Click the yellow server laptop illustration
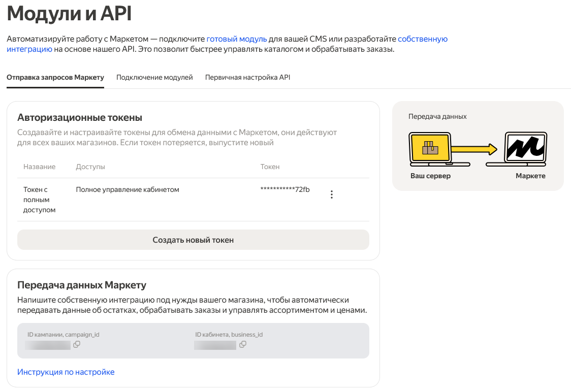The image size is (571, 392). click(x=431, y=148)
